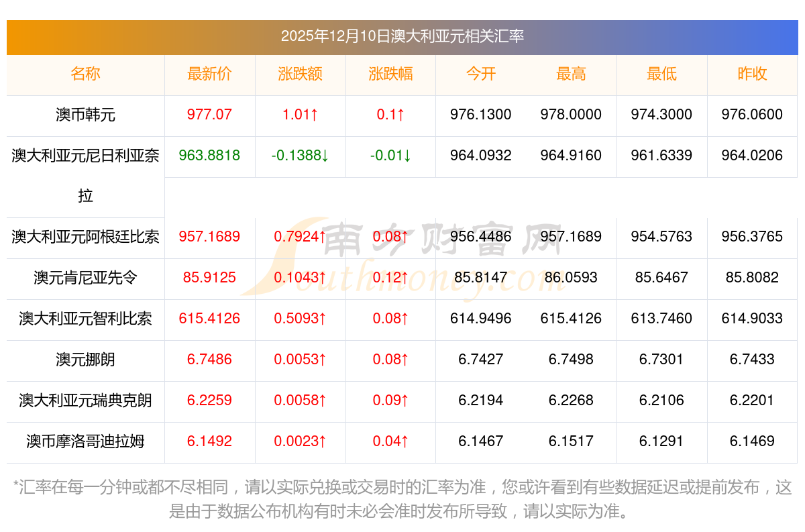Click the high value 964.9160
805x532 pixels.
point(571,156)
